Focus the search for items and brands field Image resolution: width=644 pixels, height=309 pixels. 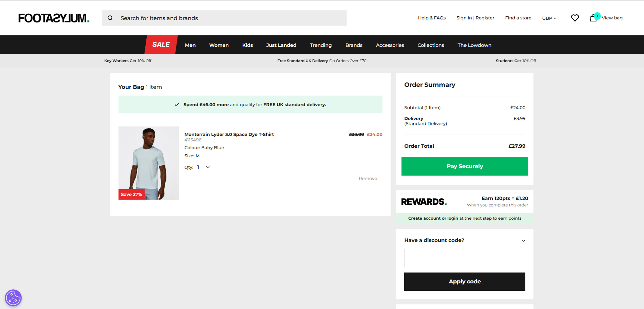(224, 18)
